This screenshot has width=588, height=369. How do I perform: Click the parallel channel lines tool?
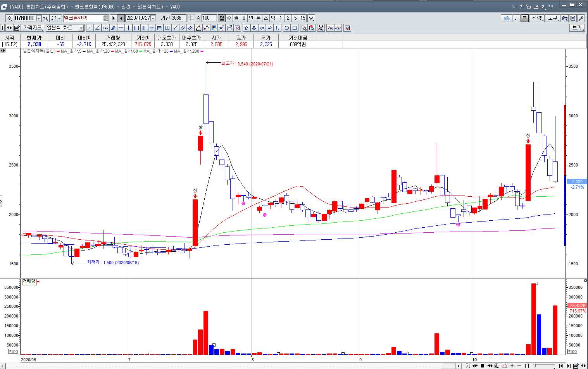pyautogui.click(x=183, y=28)
